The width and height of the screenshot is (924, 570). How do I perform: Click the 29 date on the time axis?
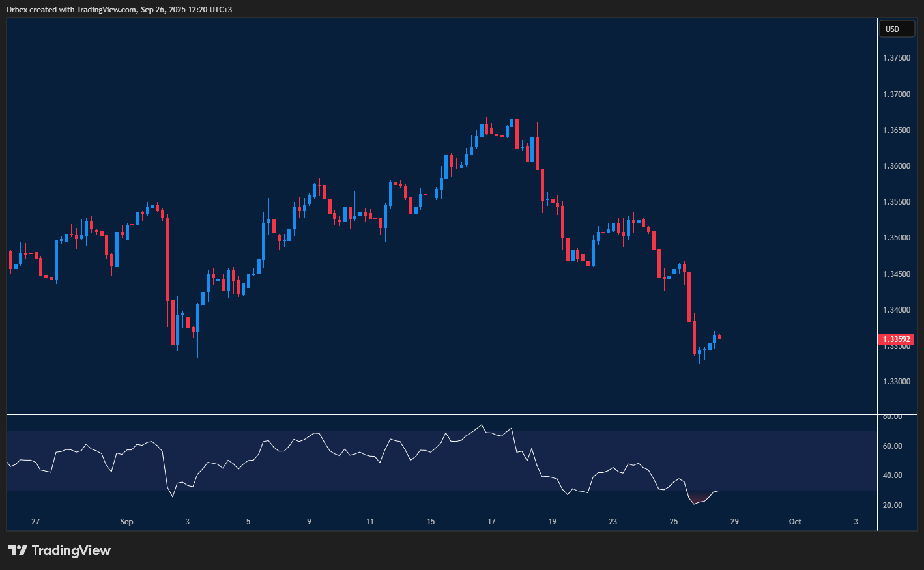tap(734, 522)
